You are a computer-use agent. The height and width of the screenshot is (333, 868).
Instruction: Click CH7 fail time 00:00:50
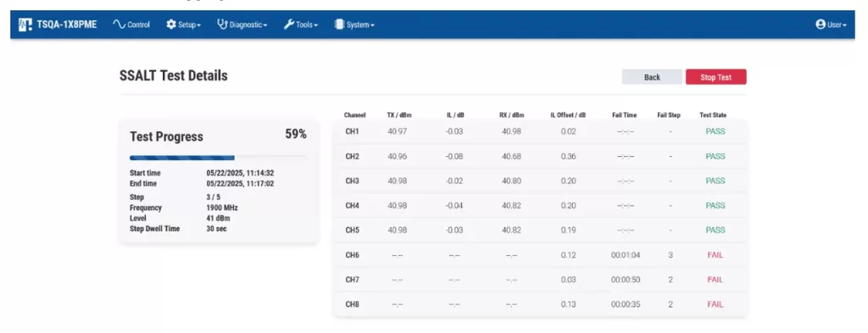(x=626, y=280)
